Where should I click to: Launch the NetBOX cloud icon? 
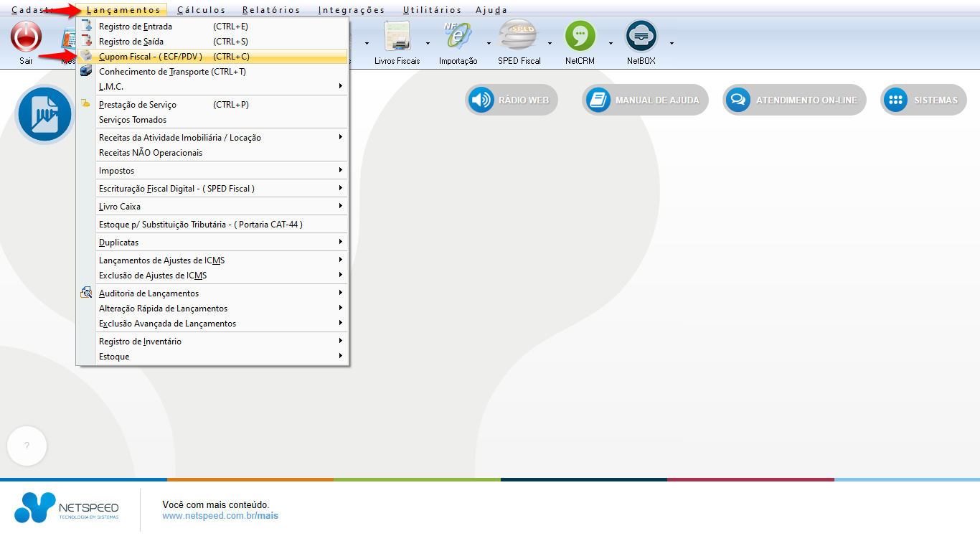click(641, 37)
